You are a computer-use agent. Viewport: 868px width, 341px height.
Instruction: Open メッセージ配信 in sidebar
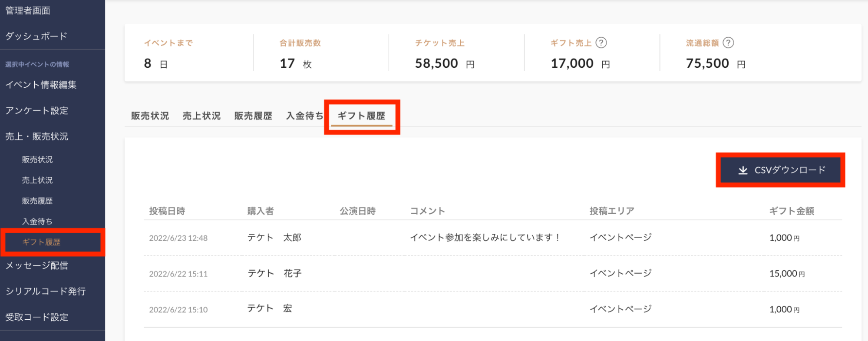[37, 265]
